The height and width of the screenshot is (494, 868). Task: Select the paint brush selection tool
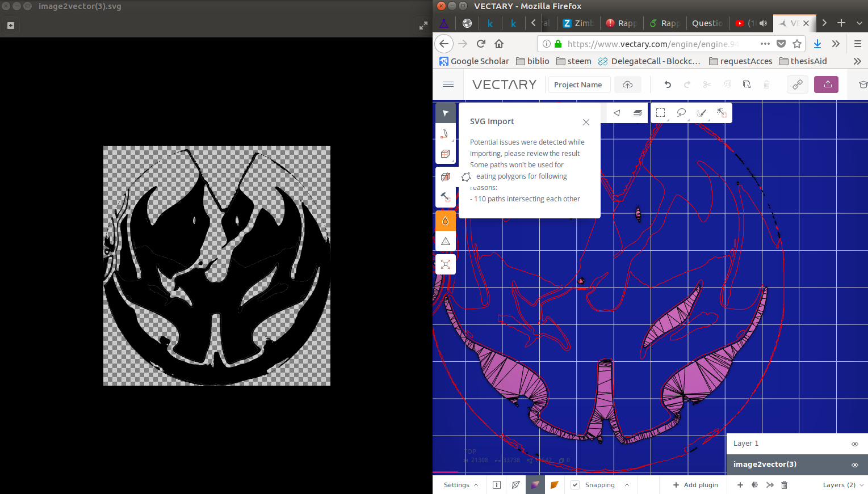(x=702, y=113)
